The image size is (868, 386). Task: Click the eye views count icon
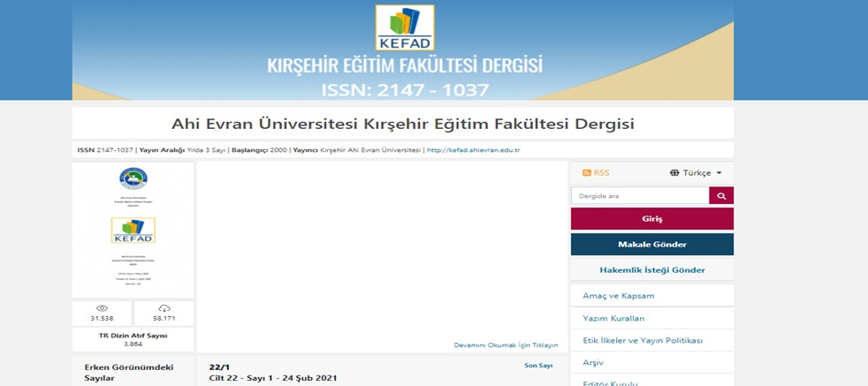click(102, 308)
